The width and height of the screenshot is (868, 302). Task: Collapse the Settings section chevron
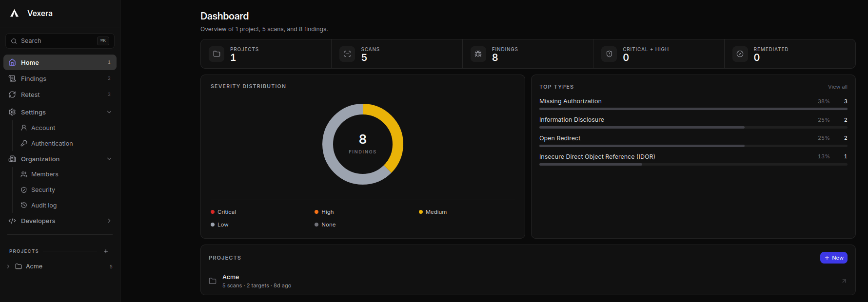point(109,112)
